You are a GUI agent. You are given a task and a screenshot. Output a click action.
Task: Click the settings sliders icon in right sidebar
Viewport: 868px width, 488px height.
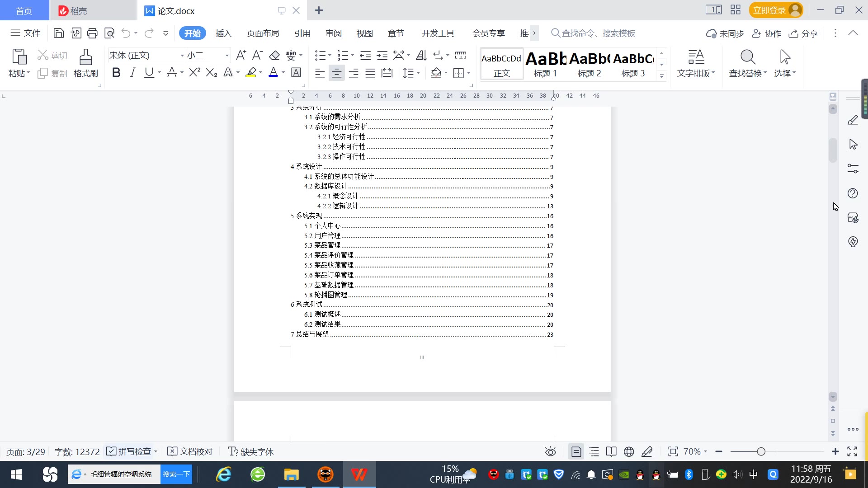point(853,169)
